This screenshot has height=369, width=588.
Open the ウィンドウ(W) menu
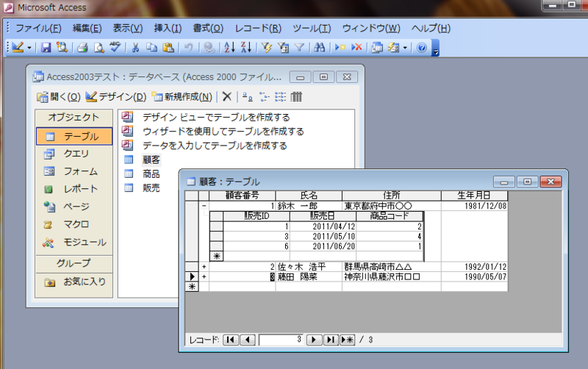pos(371,28)
